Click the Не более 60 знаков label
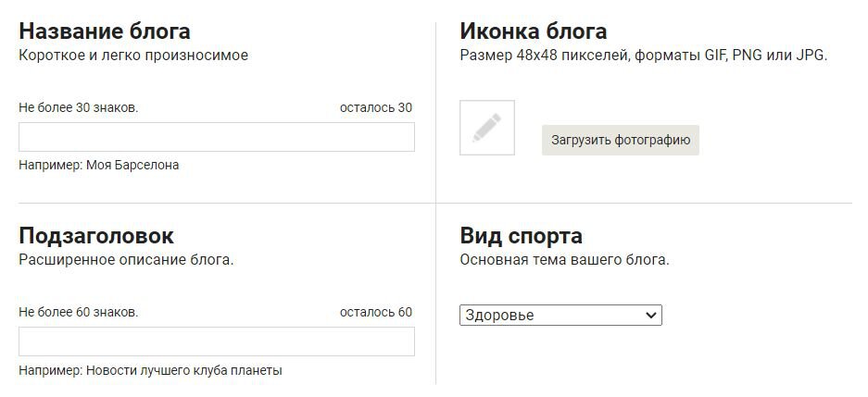The width and height of the screenshot is (868, 397). tap(79, 313)
